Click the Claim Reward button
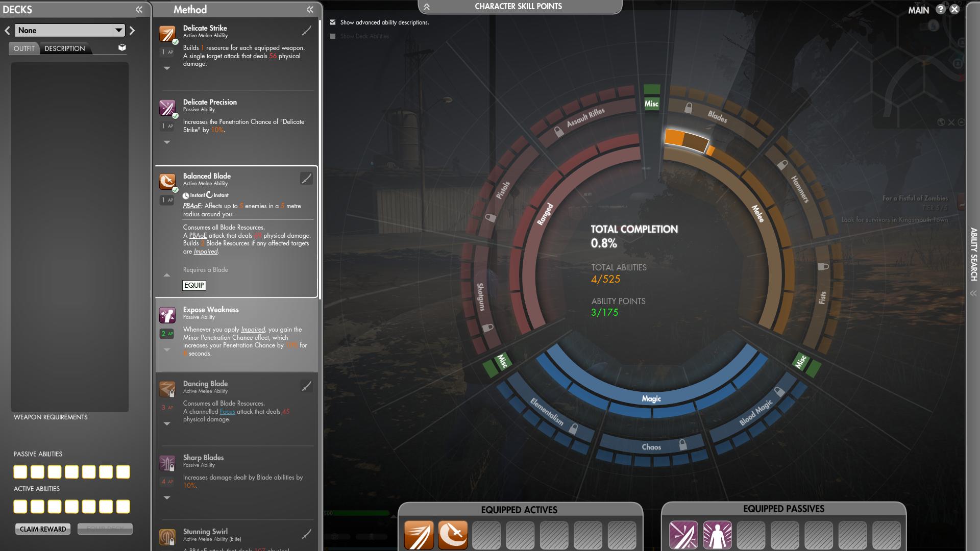Image resolution: width=980 pixels, height=551 pixels. click(x=43, y=529)
